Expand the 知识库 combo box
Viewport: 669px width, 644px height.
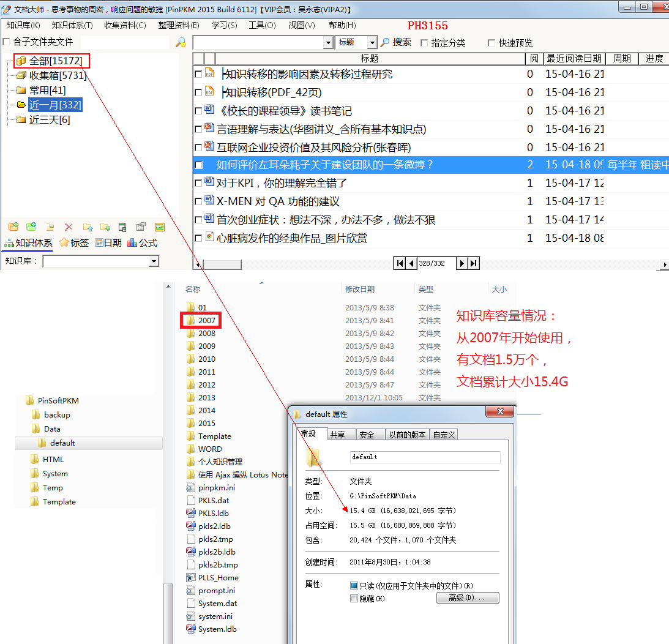[x=154, y=261]
